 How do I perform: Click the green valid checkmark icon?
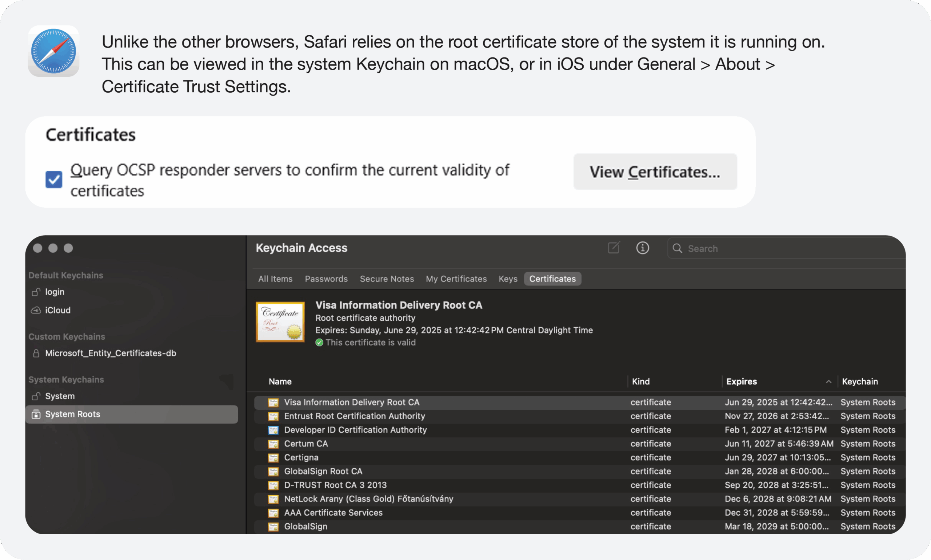[x=319, y=343]
